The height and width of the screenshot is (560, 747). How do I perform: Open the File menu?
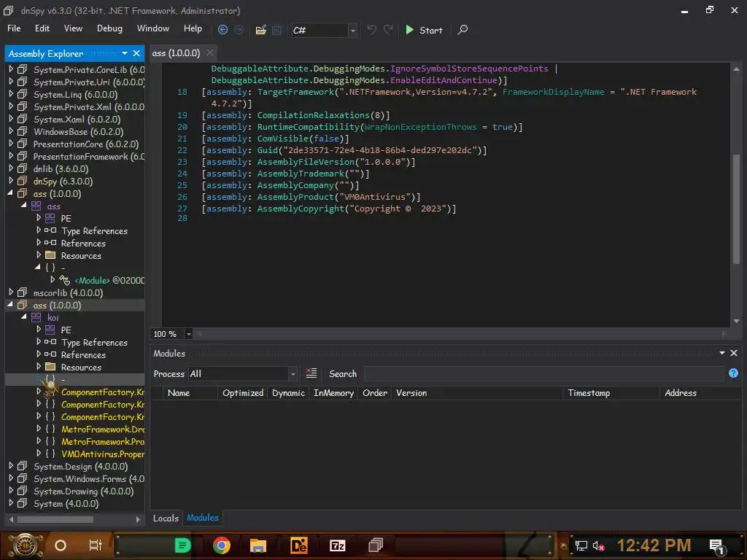pos(14,28)
